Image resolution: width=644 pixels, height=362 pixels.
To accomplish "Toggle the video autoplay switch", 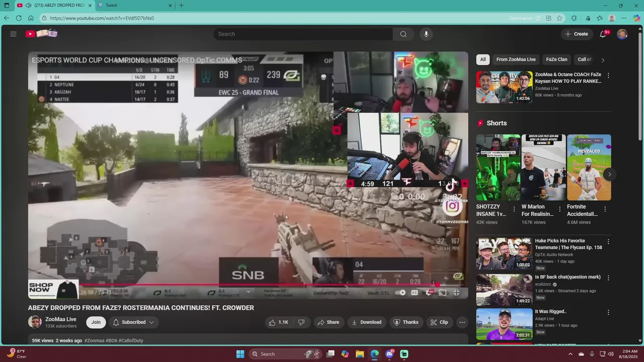I will pyautogui.click(x=400, y=293).
